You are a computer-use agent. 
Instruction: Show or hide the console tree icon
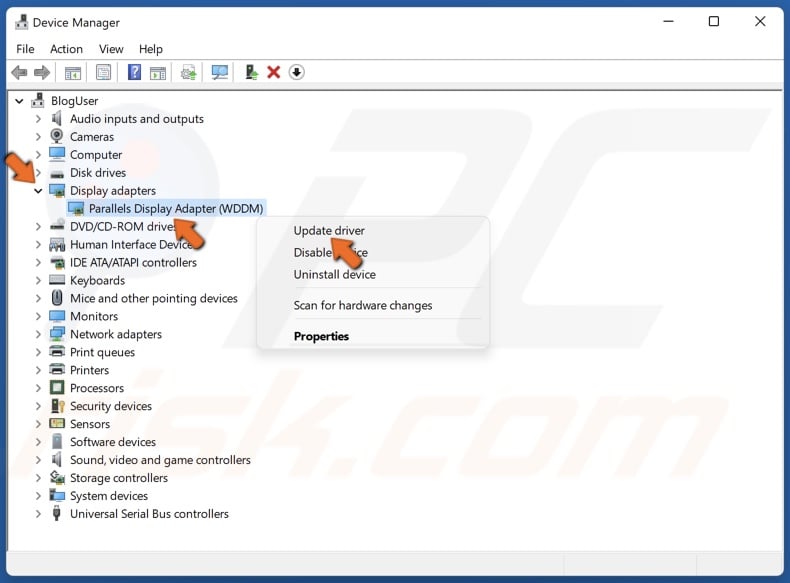coord(73,73)
